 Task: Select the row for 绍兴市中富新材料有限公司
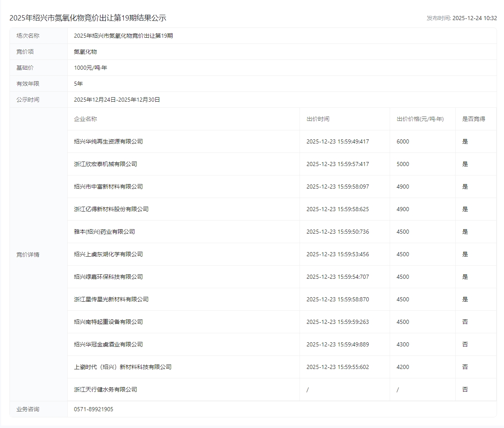[x=108, y=187]
